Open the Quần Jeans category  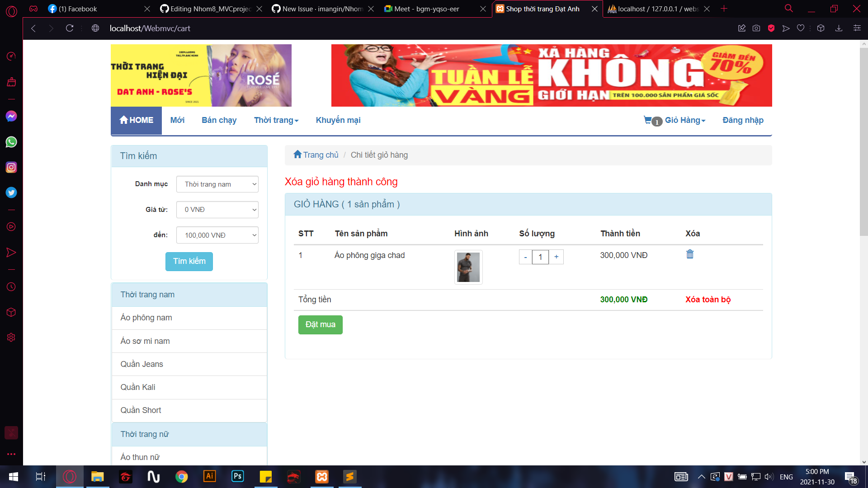[x=189, y=364]
